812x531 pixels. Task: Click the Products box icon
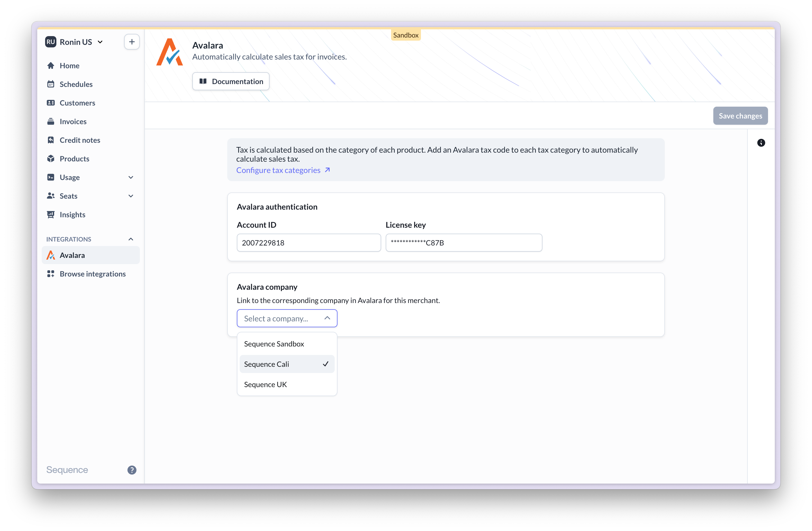click(x=51, y=159)
